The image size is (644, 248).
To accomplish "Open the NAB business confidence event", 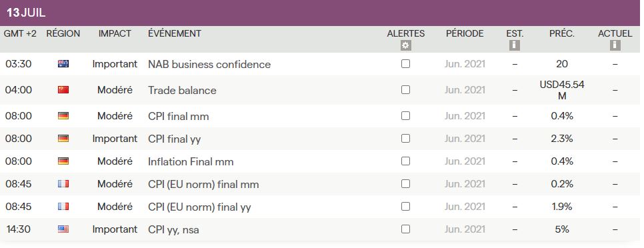I will (x=209, y=65).
